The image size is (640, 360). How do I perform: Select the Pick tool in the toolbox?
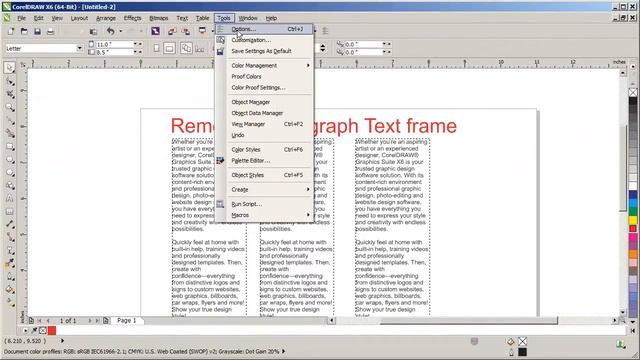point(10,67)
